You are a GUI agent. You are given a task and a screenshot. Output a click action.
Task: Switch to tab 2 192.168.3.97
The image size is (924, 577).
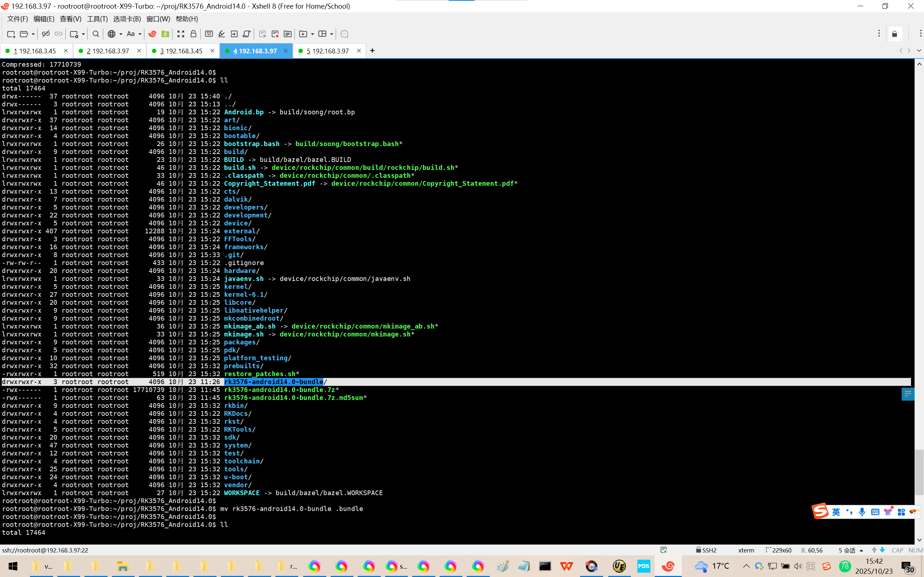(x=108, y=51)
